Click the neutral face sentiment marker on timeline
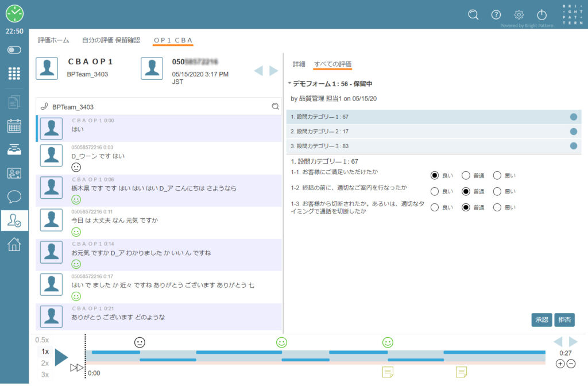Screen dimensions: 588x390 [x=140, y=342]
